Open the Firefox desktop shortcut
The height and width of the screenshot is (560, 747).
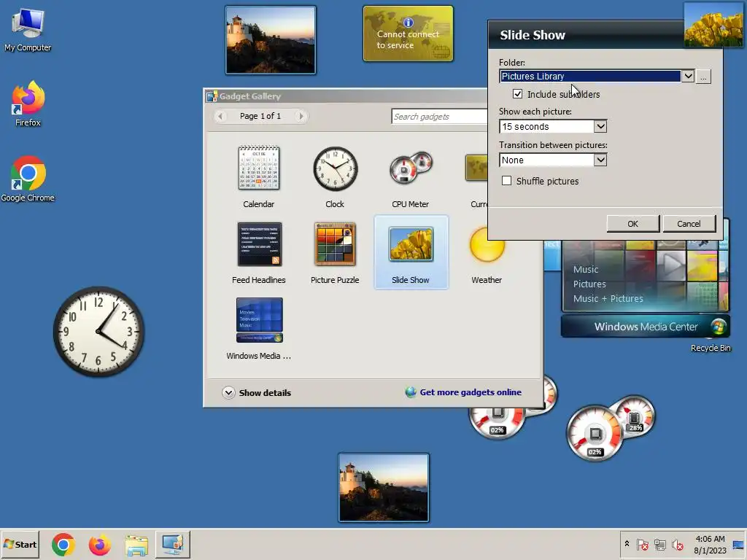point(28,104)
